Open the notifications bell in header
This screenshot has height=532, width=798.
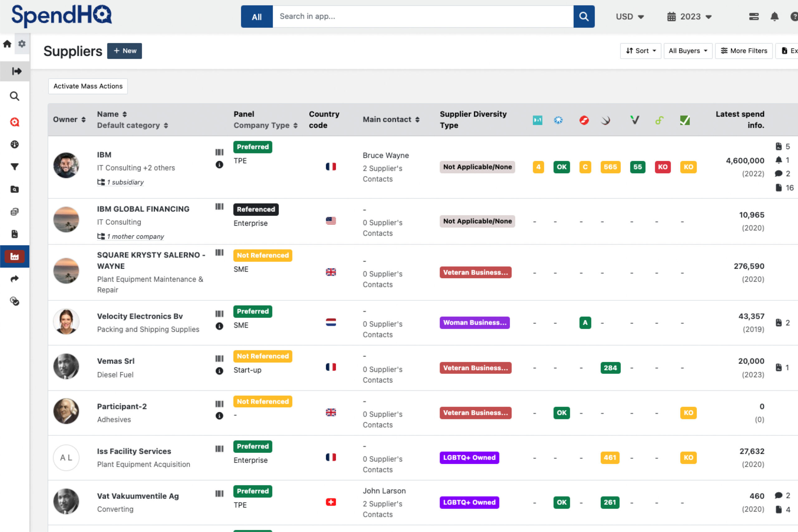point(775,16)
